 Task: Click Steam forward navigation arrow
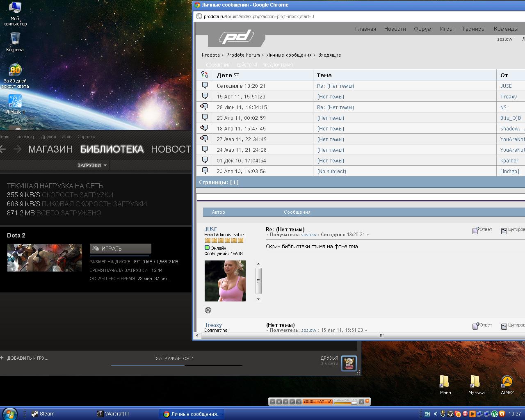click(17, 149)
